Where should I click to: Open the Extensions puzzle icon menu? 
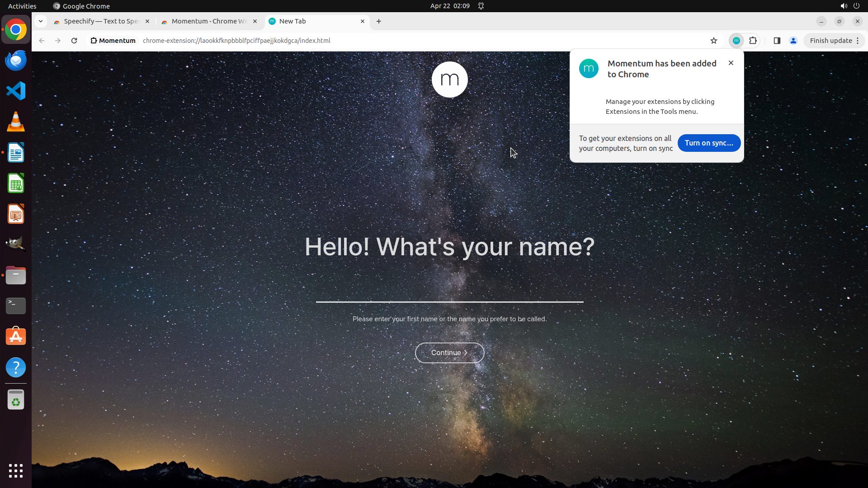point(753,41)
